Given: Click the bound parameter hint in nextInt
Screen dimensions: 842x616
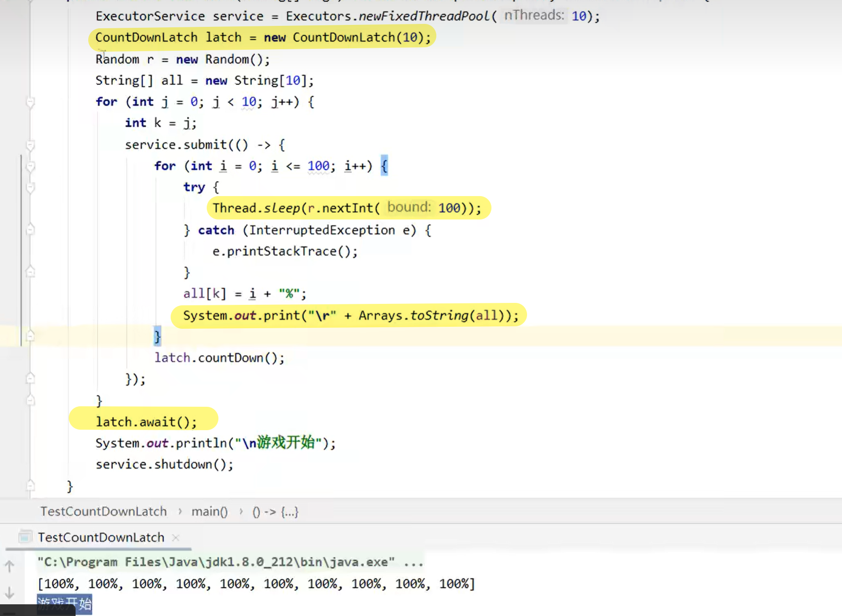Looking at the screenshot, I should pos(409,208).
